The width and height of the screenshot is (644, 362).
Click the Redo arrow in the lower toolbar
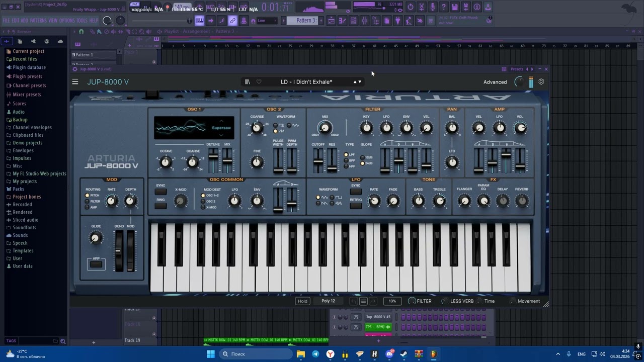pos(373,301)
